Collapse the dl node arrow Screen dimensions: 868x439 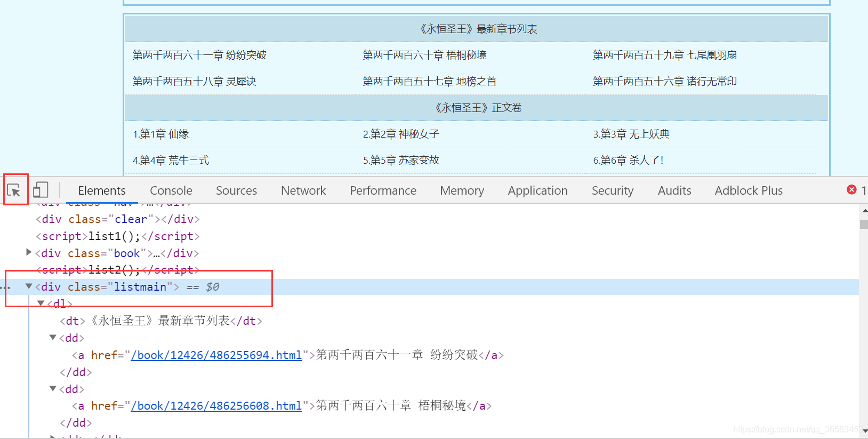[x=41, y=303]
